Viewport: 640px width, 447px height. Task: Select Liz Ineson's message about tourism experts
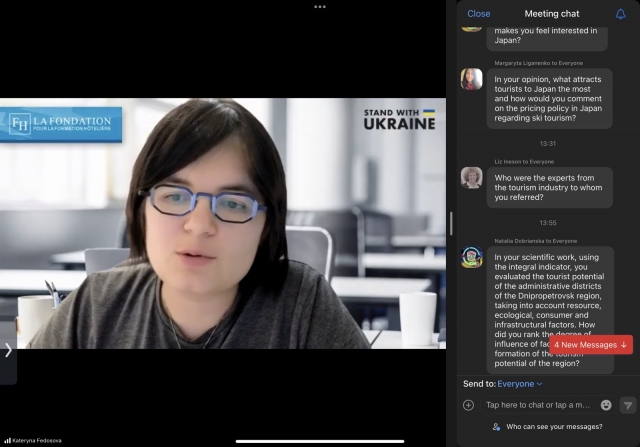pyautogui.click(x=548, y=187)
